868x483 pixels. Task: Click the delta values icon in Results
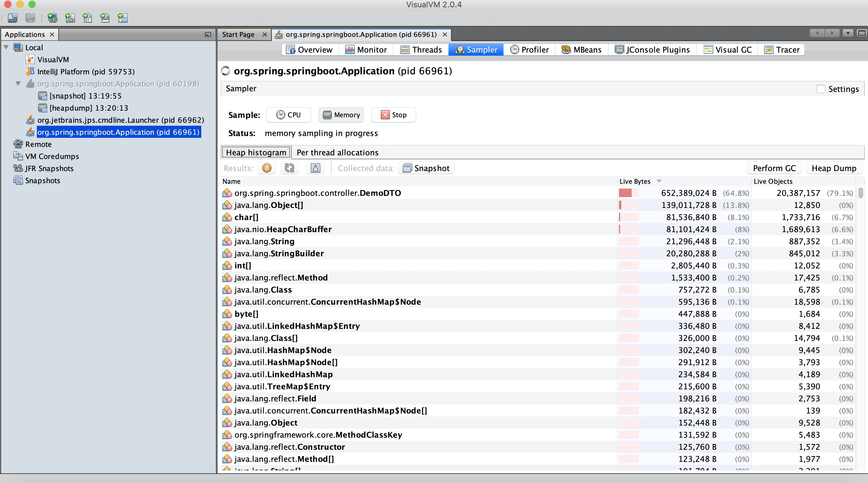pyautogui.click(x=316, y=168)
